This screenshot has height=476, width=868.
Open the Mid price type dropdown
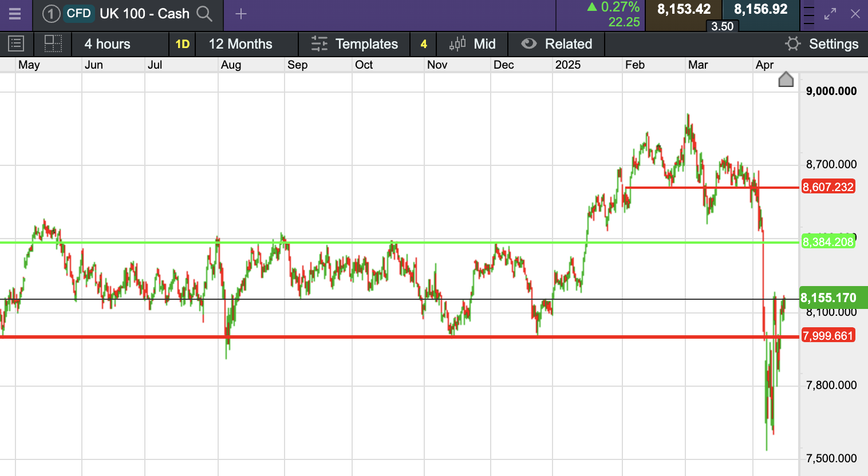[x=473, y=44]
